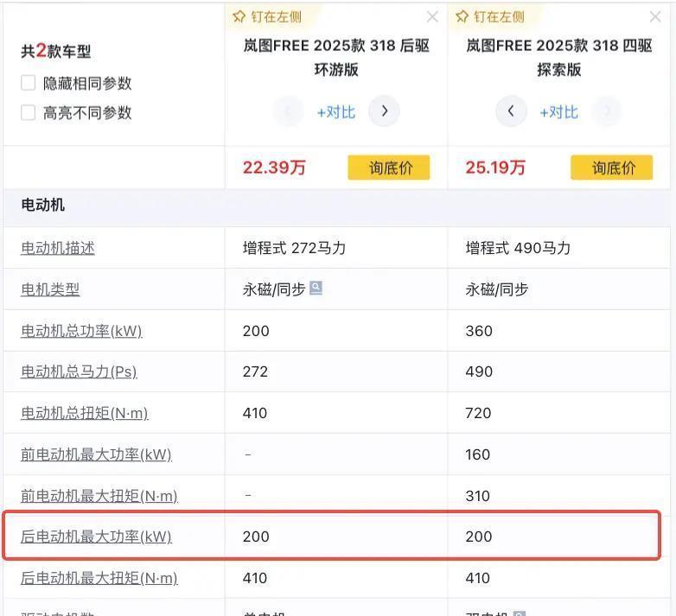Click 询底价 button for 25.19万 model
Viewport: 676px width, 616px height.
[612, 168]
